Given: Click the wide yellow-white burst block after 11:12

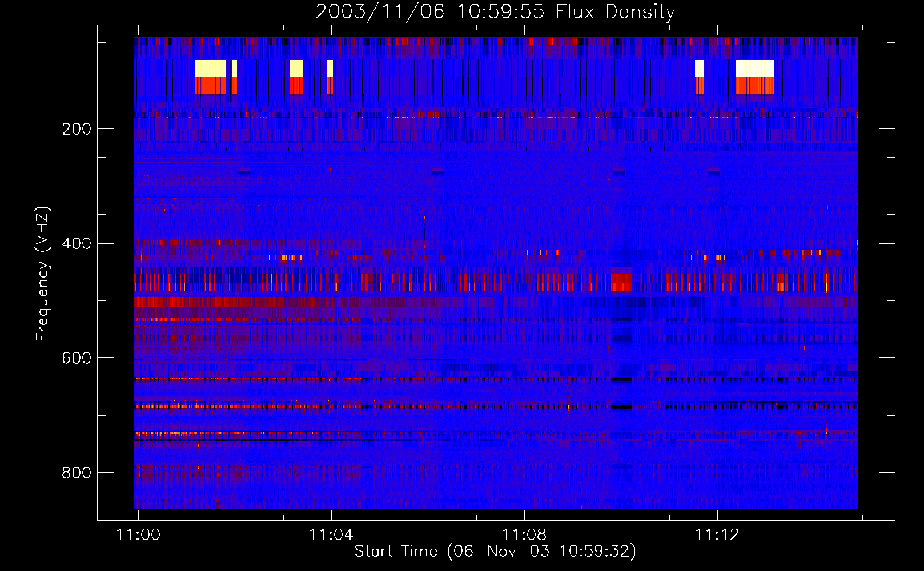Looking at the screenshot, I should tap(755, 69).
